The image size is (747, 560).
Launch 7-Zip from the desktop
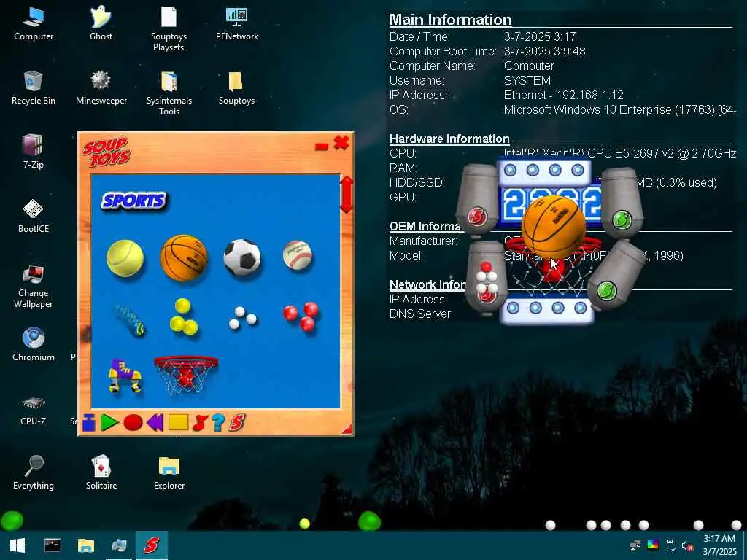(34, 152)
